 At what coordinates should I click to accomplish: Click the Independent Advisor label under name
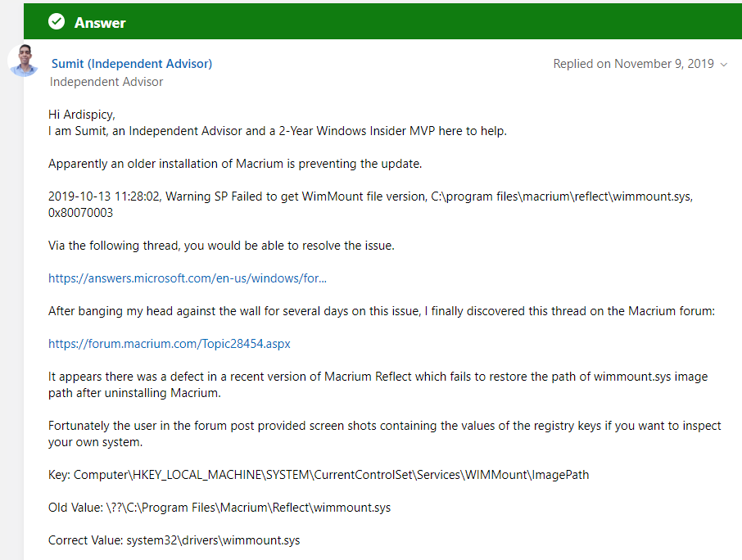[106, 82]
